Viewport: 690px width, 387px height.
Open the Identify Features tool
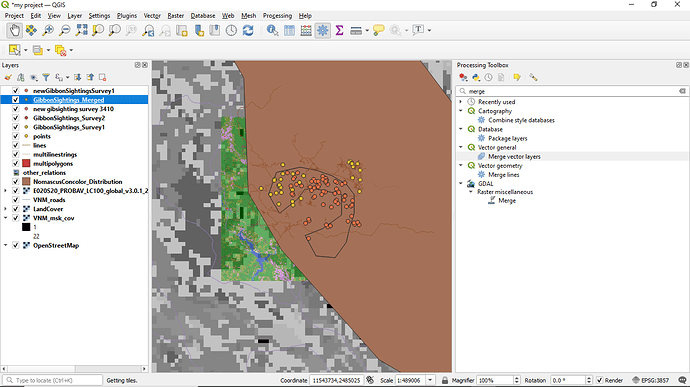(x=272, y=30)
